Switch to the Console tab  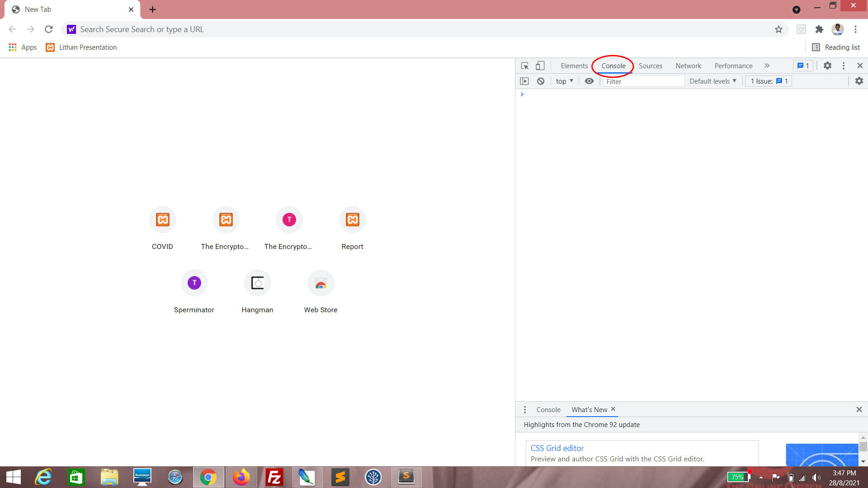pyautogui.click(x=613, y=66)
